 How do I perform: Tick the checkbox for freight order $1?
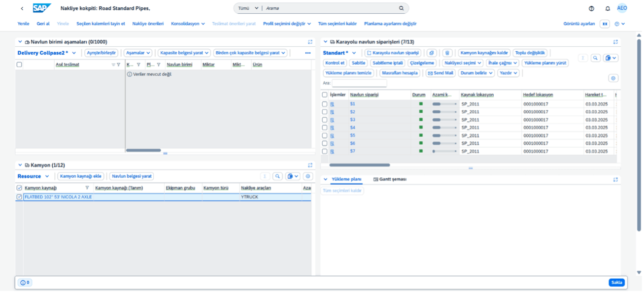324,104
